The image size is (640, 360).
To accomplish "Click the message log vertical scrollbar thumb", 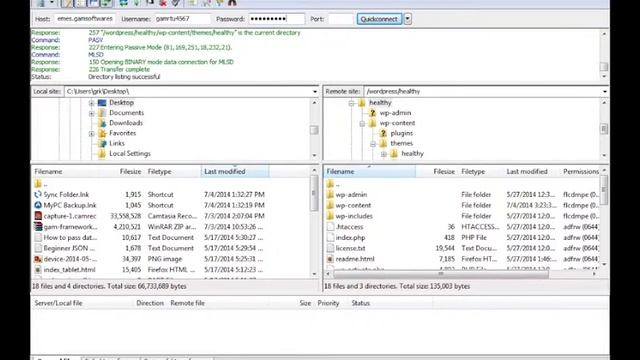I will click(x=604, y=66).
